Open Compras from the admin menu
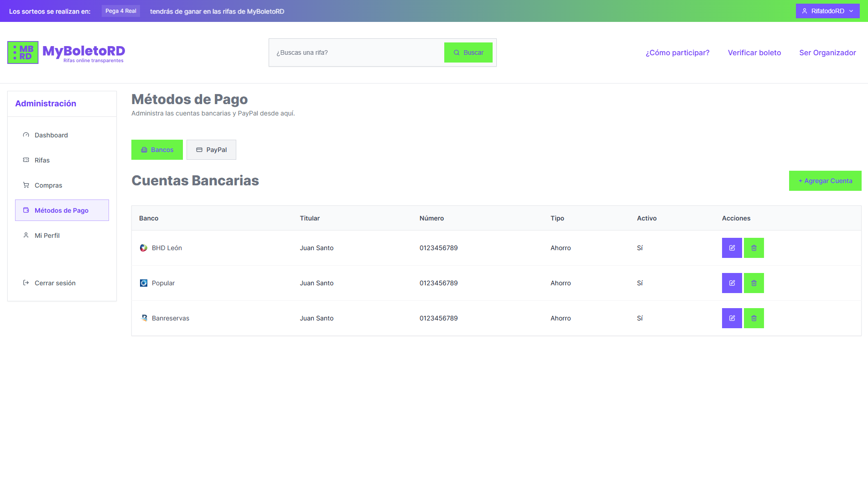Viewport: 868px width, 493px height. (x=48, y=185)
